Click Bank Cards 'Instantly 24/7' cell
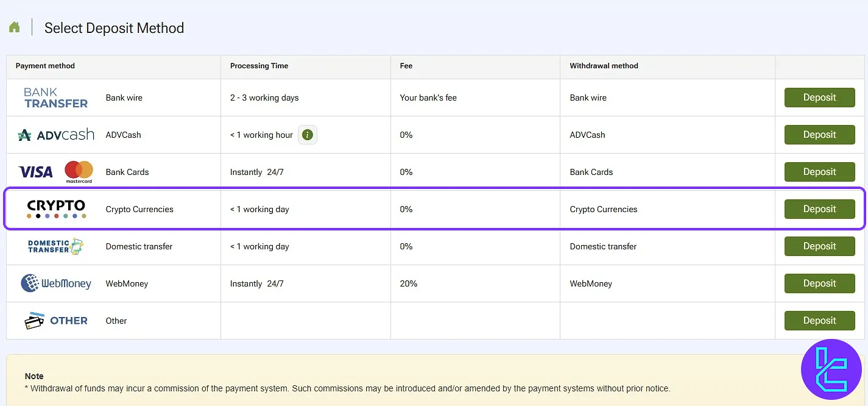 pos(257,172)
